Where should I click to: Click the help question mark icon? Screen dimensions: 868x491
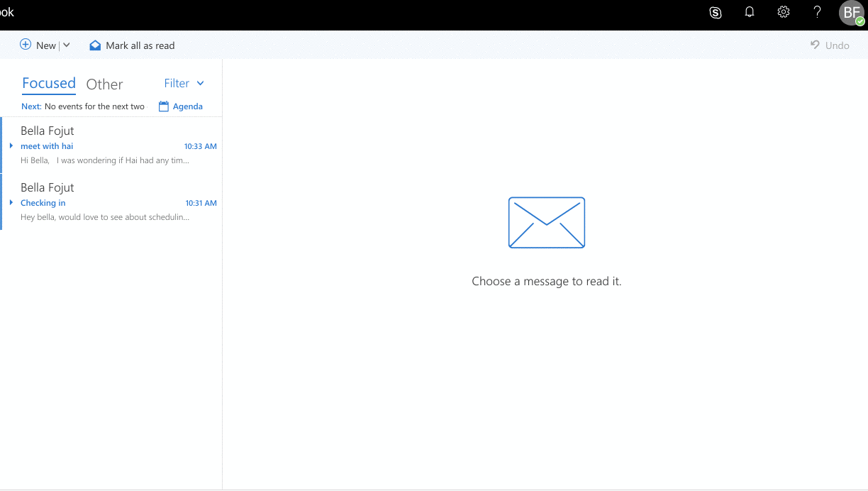pos(818,12)
